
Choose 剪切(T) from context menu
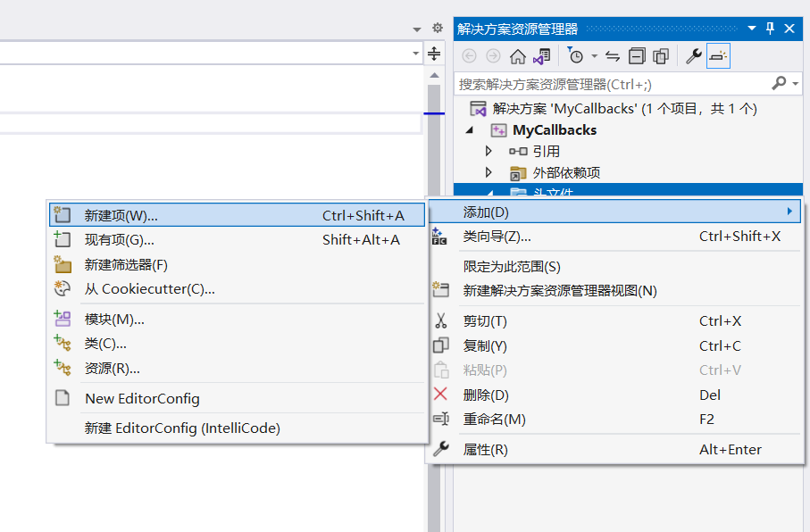click(614, 321)
